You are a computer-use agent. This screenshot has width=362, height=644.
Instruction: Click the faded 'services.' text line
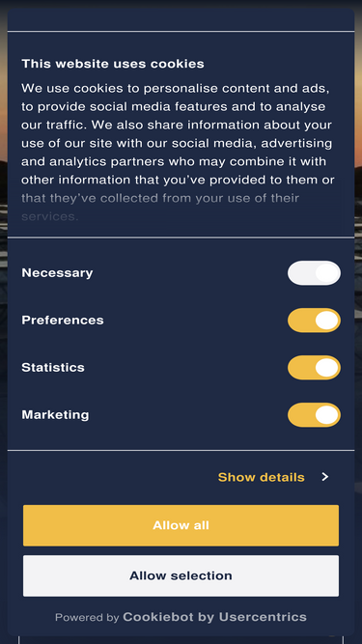pos(49,216)
